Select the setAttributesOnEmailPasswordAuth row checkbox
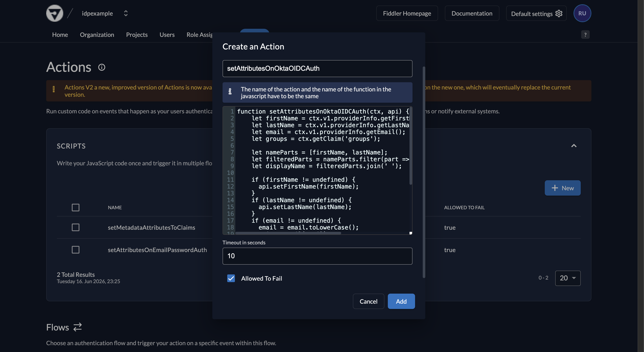This screenshot has height=352, width=644. (76, 250)
